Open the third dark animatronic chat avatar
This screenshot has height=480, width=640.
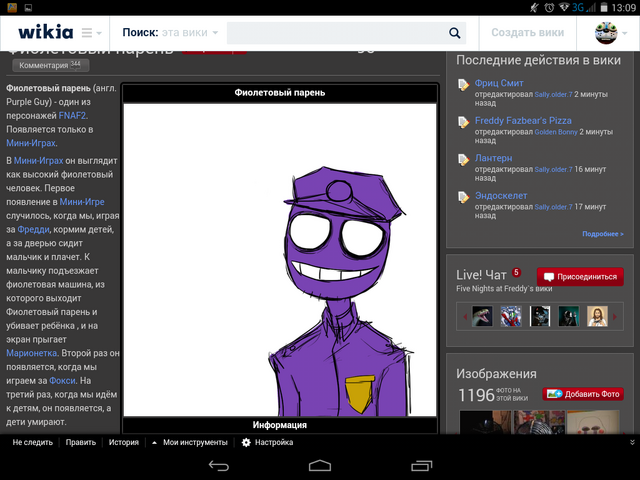click(x=540, y=316)
